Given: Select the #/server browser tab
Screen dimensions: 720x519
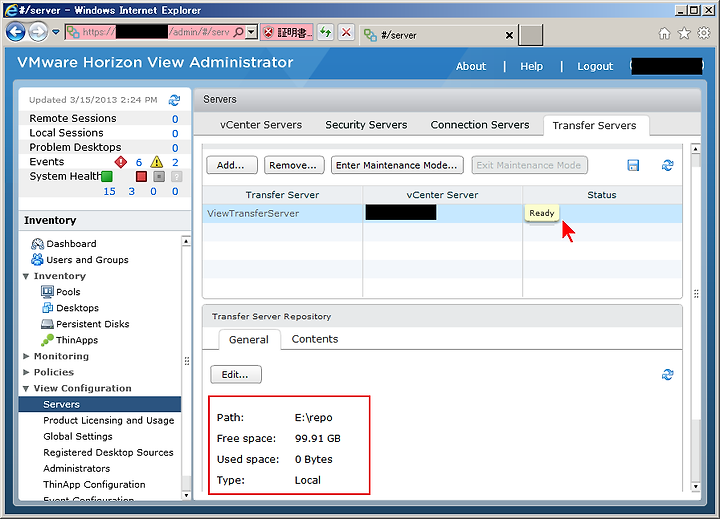Looking at the screenshot, I should click(x=439, y=35).
